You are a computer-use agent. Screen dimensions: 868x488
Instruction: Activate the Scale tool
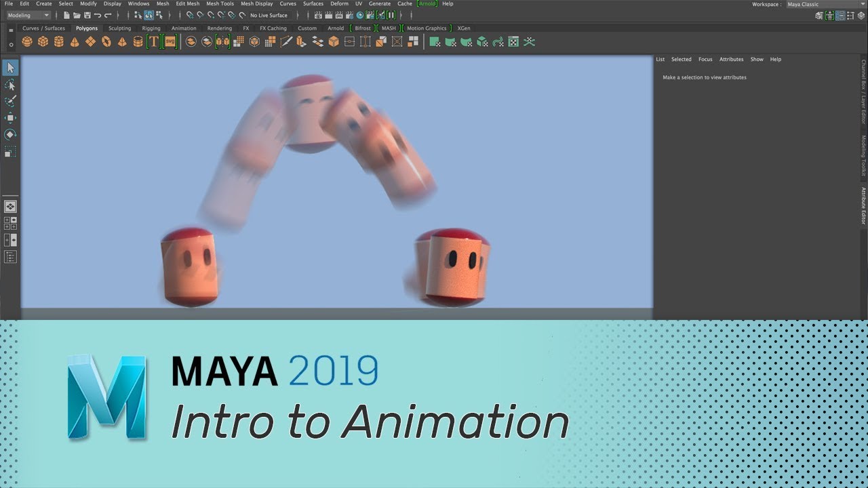[10, 152]
